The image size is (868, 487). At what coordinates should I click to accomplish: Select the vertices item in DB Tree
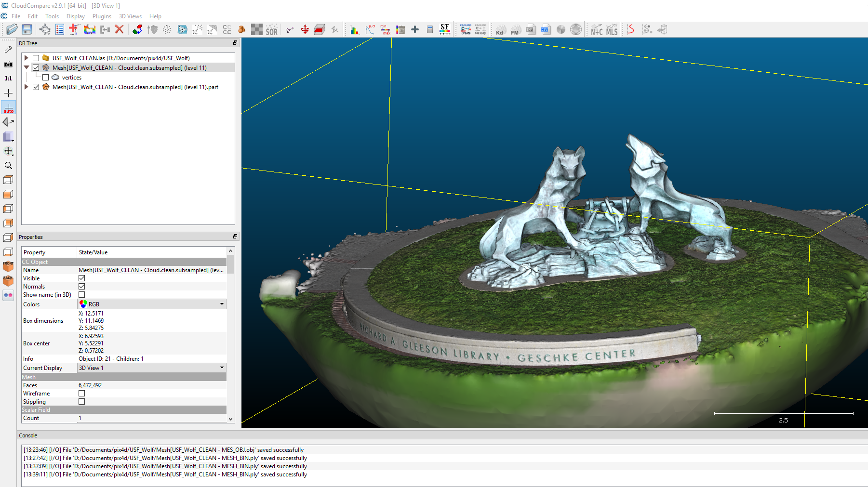click(71, 77)
